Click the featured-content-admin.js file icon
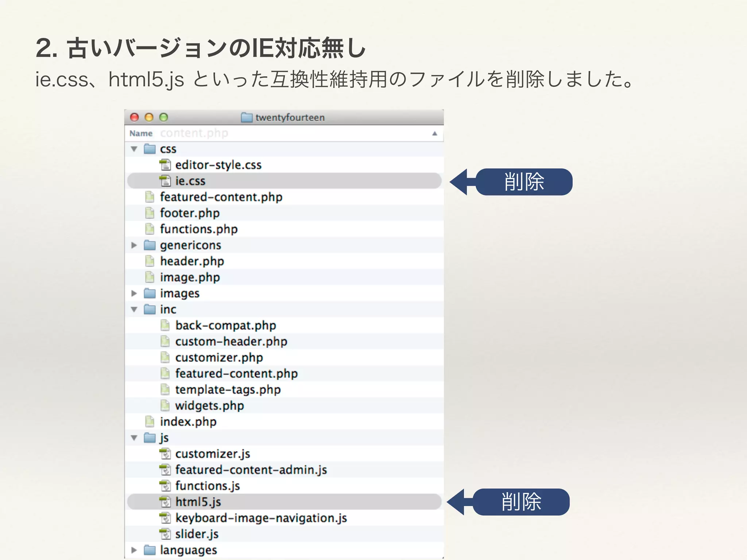Viewport: 747px width, 560px height. 165,470
